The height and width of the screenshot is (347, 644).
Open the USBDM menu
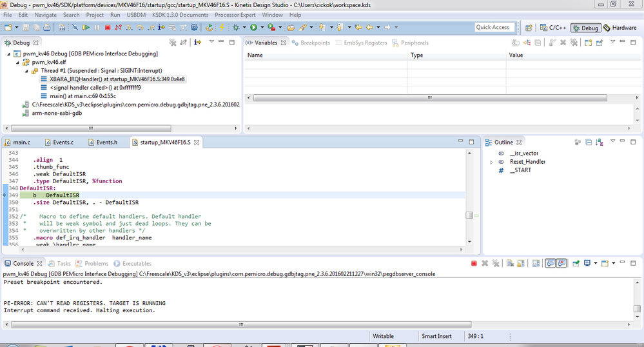(x=136, y=15)
